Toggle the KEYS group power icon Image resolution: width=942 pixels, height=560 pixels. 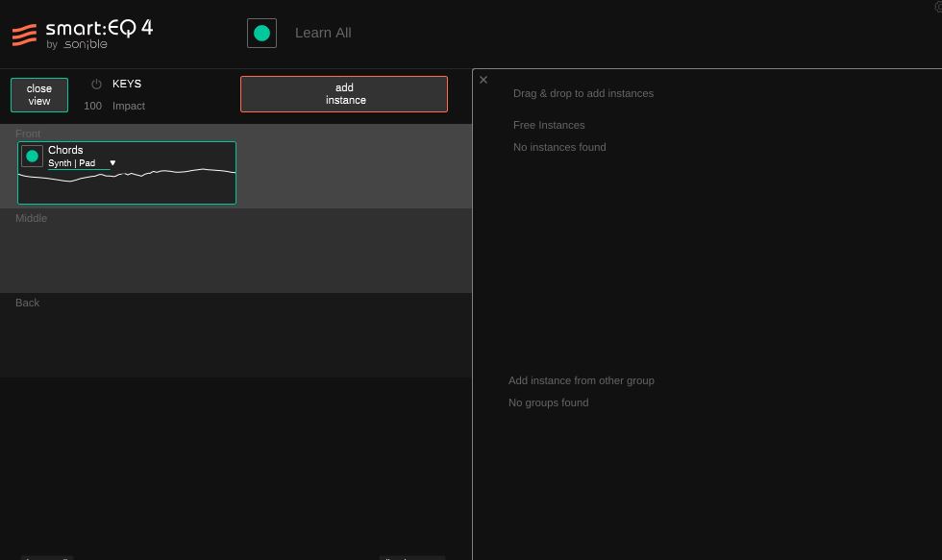(96, 85)
